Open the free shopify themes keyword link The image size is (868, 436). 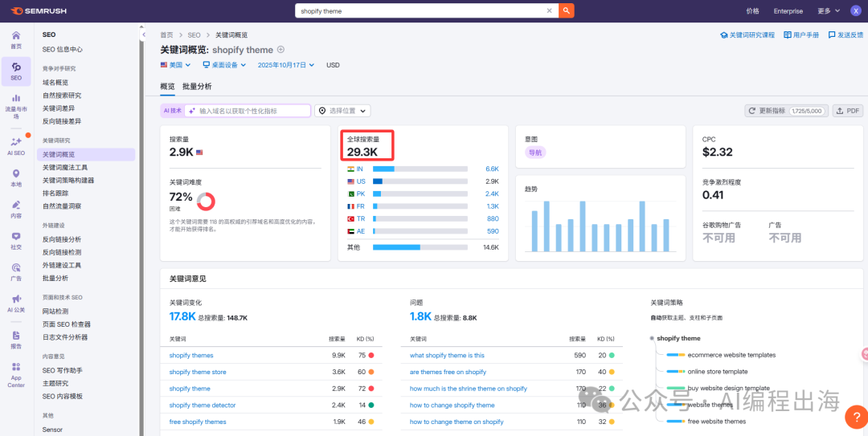pos(198,422)
